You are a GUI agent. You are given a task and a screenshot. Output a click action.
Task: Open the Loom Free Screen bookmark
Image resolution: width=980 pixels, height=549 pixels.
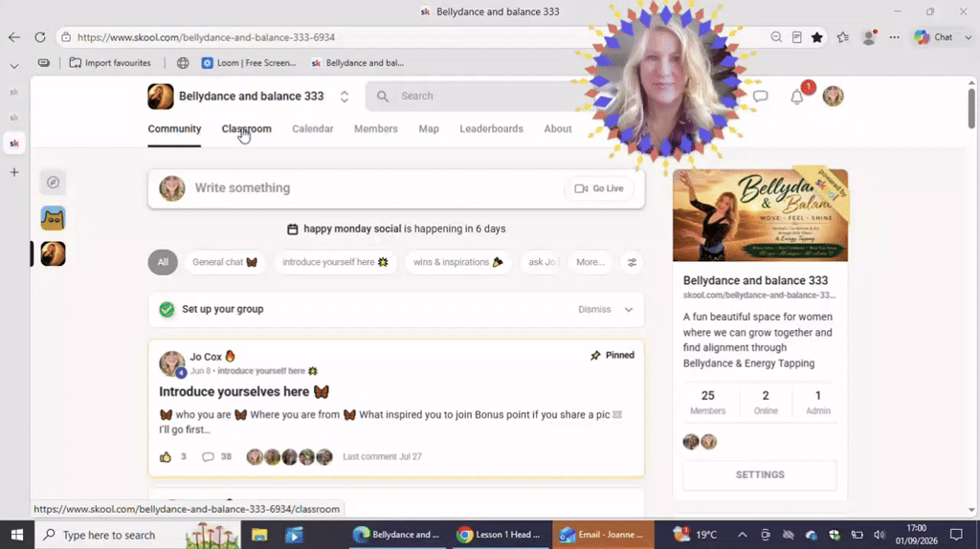point(249,63)
